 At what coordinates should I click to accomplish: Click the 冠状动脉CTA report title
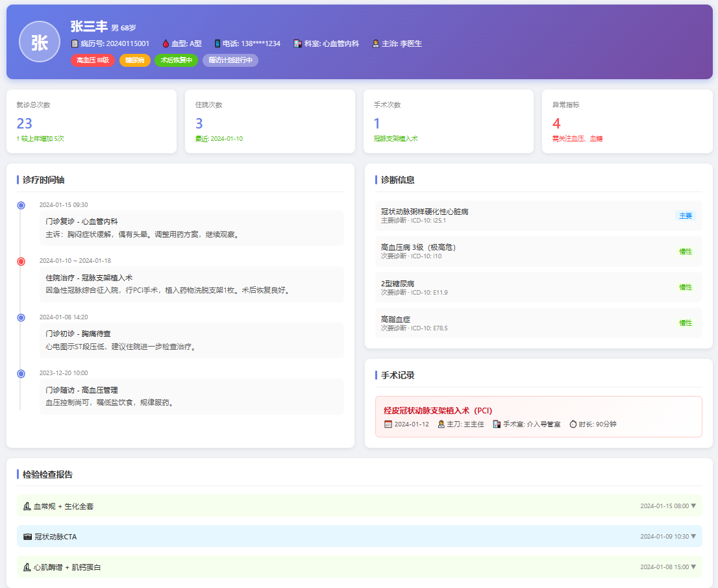click(x=55, y=536)
